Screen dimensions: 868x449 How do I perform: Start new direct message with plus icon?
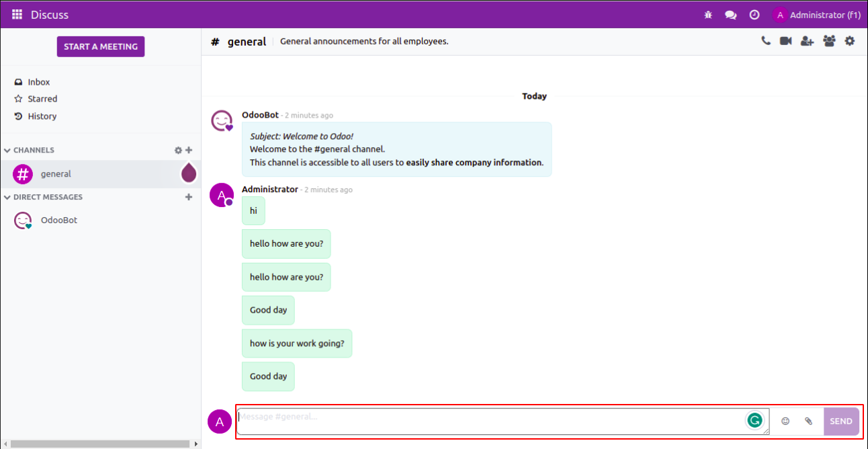189,197
